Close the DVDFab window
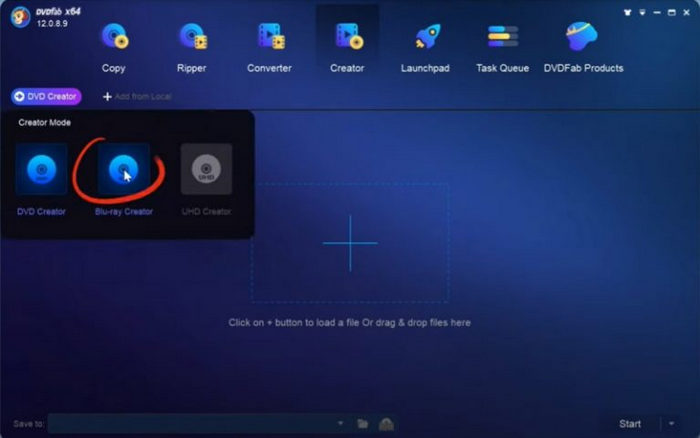 click(687, 13)
